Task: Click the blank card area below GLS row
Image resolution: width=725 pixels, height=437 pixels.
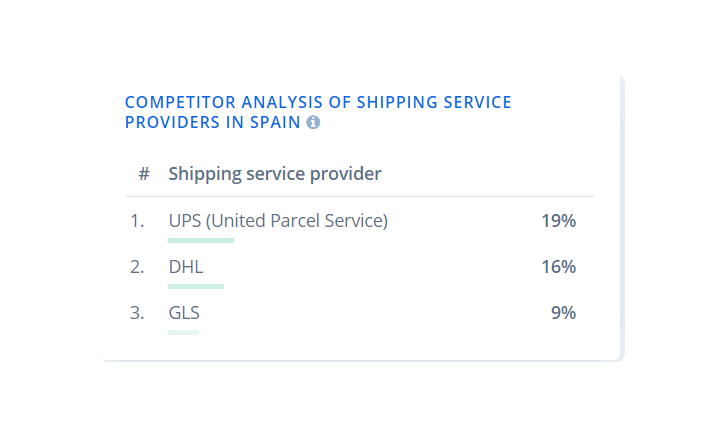Action: coord(360,346)
